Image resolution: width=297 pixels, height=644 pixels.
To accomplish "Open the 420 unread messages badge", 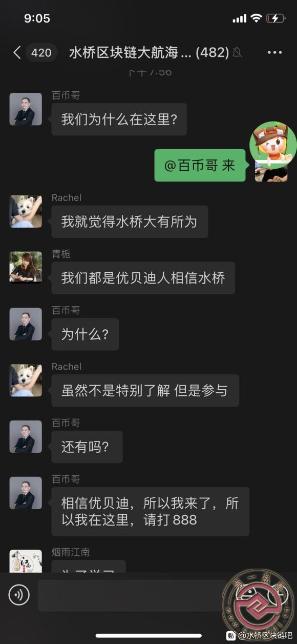I will (x=41, y=52).
